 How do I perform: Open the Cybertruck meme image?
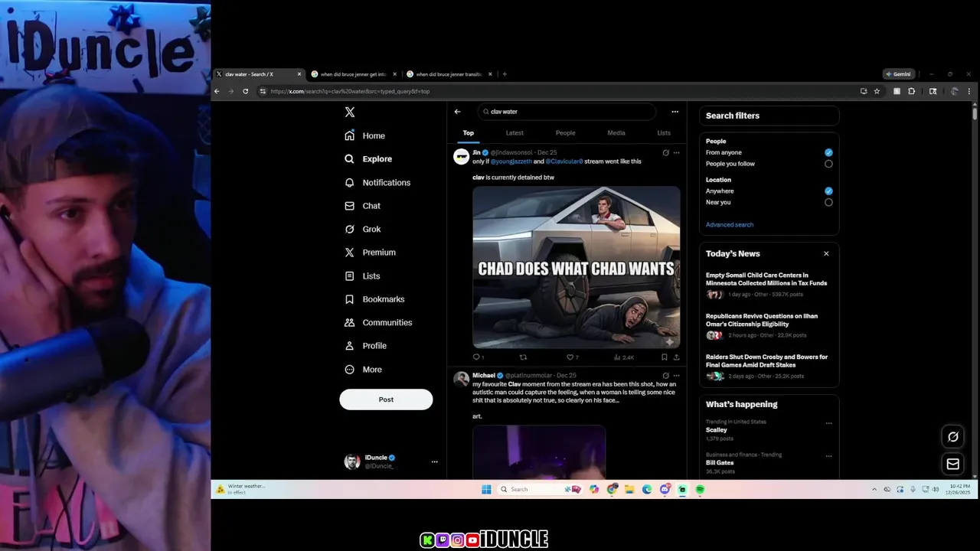click(576, 267)
